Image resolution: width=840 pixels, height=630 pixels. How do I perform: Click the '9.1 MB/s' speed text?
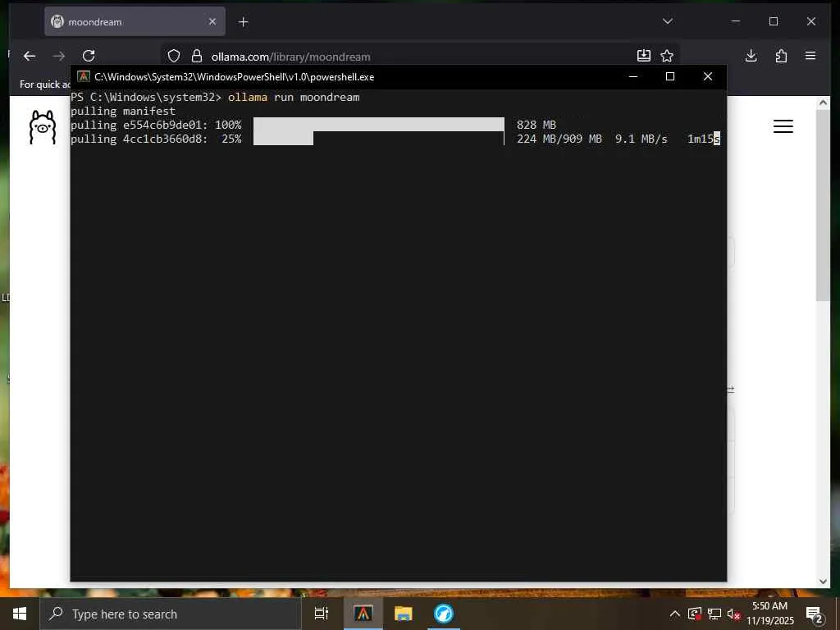click(641, 139)
